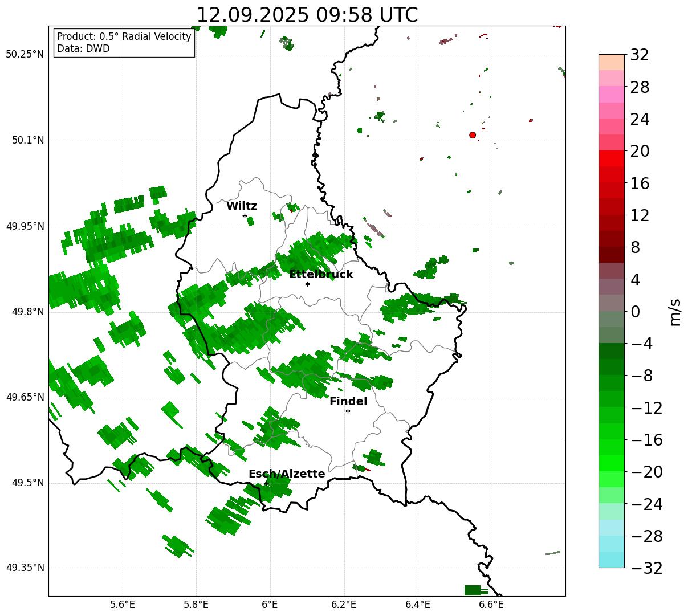This screenshot has width=688, height=616.
Task: Click the 50.1°N latitude tick label
Action: [x=28, y=140]
